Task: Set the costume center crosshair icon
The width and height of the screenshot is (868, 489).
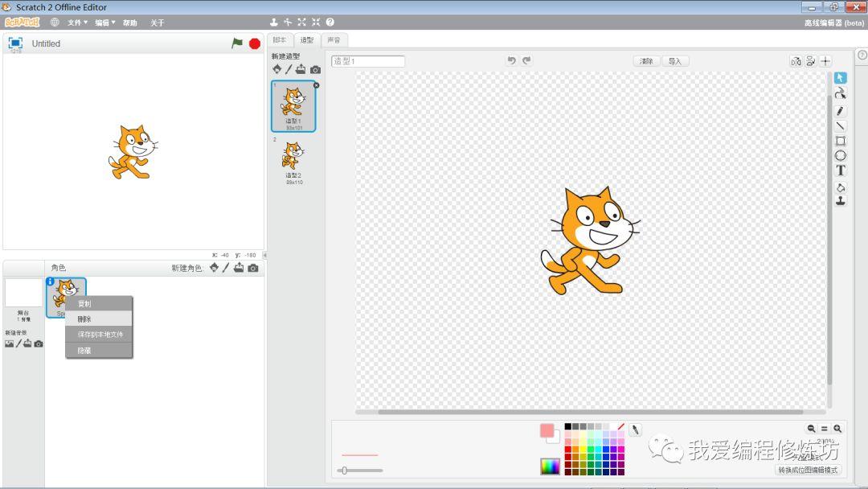Action: pos(825,61)
